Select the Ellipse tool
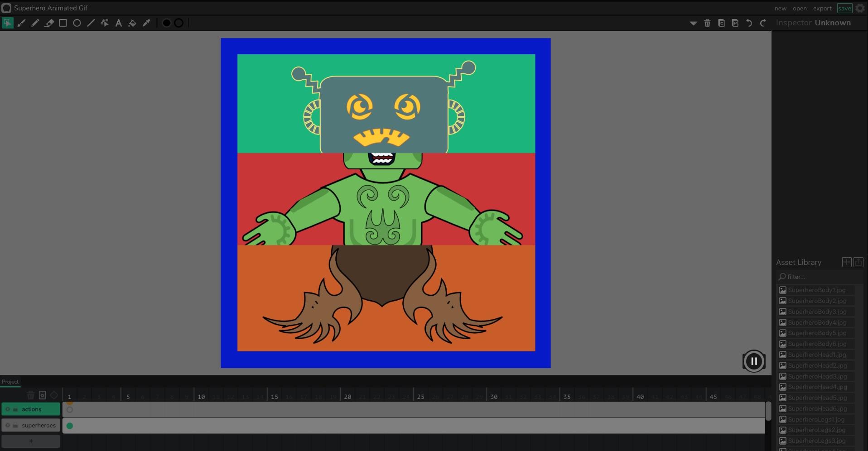This screenshot has width=868, height=451. (x=77, y=23)
